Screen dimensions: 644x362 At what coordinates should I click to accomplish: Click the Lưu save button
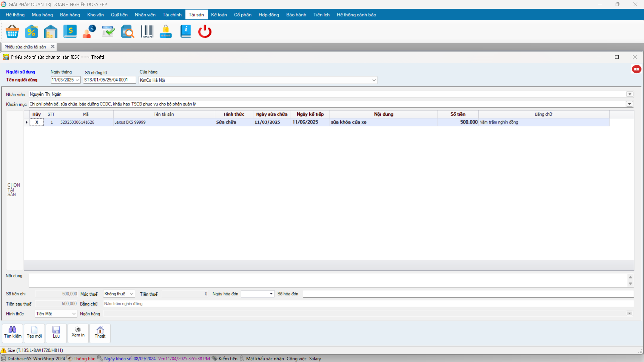[x=56, y=333]
